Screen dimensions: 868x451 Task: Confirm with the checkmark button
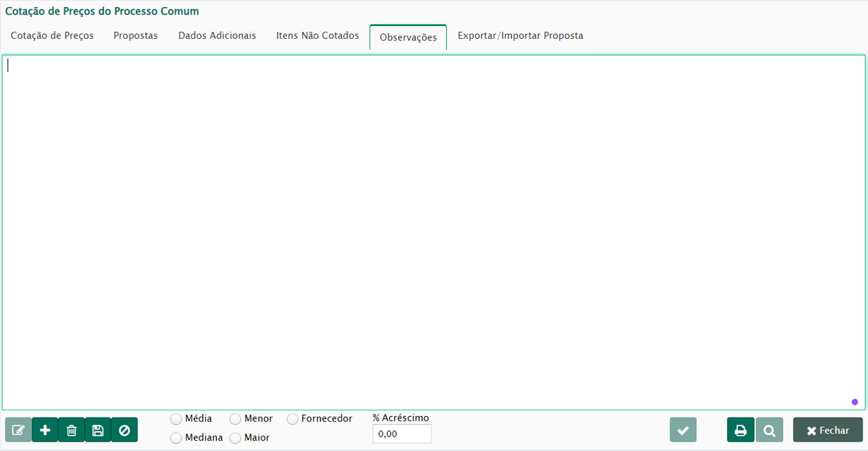pyautogui.click(x=683, y=430)
